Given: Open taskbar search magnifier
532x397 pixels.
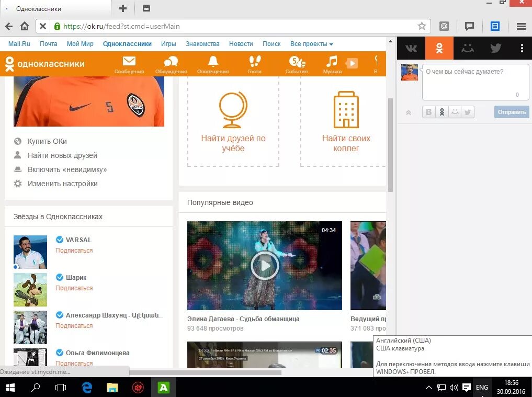Looking at the screenshot, I should pos(35,388).
